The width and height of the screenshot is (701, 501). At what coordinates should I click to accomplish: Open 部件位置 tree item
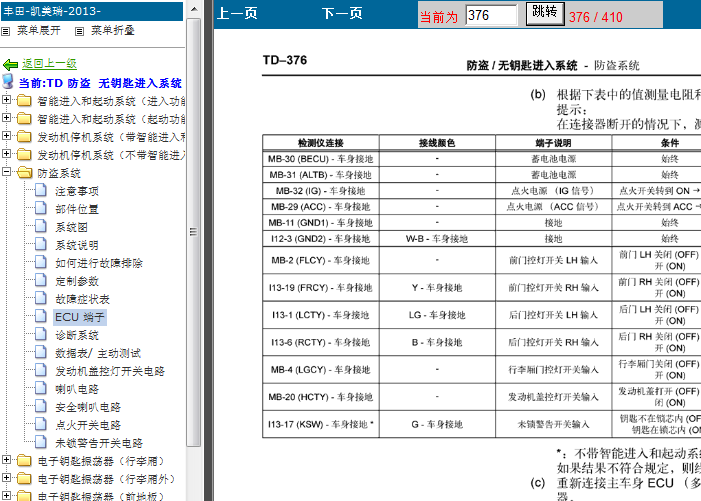pos(77,209)
